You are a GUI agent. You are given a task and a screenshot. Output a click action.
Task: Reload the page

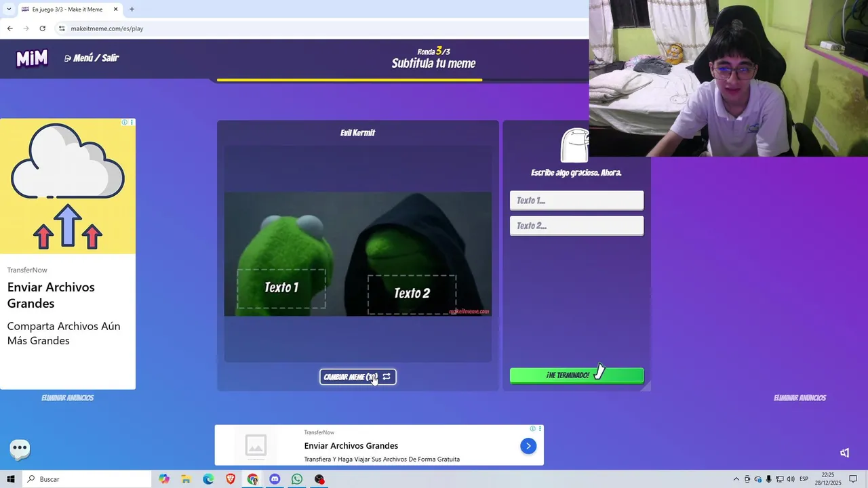(42, 28)
